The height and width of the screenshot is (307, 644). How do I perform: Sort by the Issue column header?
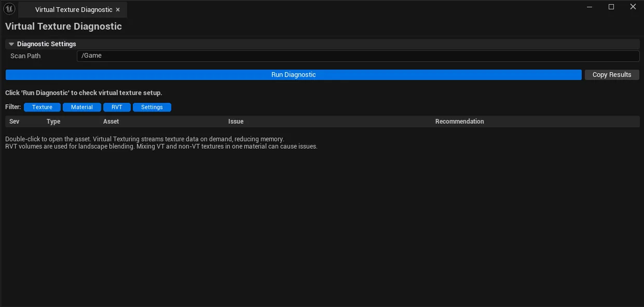point(236,121)
